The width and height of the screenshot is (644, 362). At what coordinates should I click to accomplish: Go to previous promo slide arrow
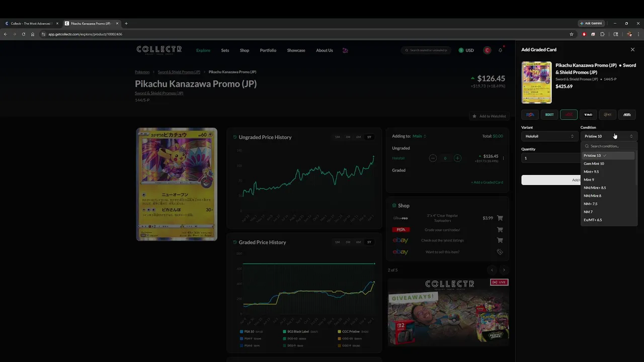click(x=492, y=270)
